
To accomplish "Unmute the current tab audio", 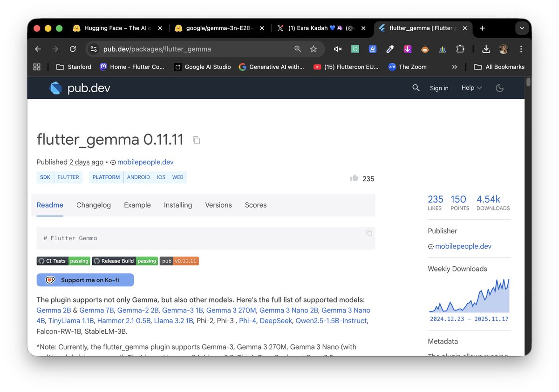I will pyautogui.click(x=337, y=49).
